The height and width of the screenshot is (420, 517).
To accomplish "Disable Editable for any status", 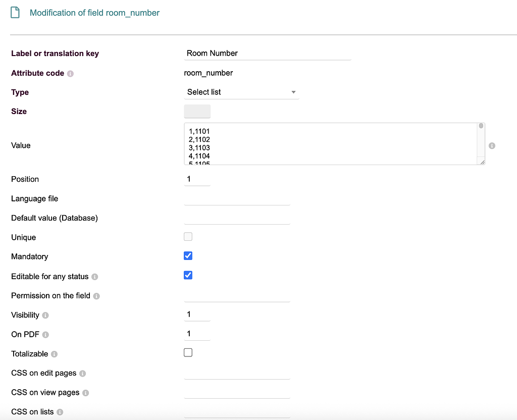I will click(188, 275).
